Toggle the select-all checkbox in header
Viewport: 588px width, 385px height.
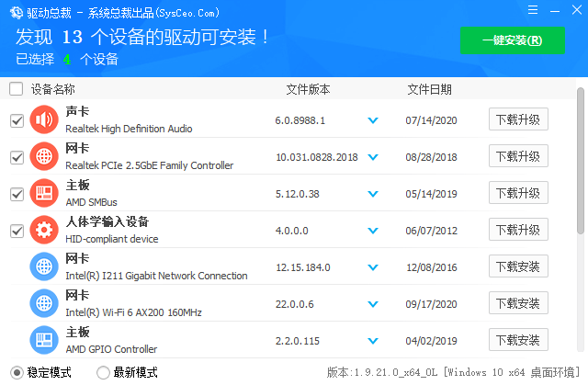(x=17, y=89)
